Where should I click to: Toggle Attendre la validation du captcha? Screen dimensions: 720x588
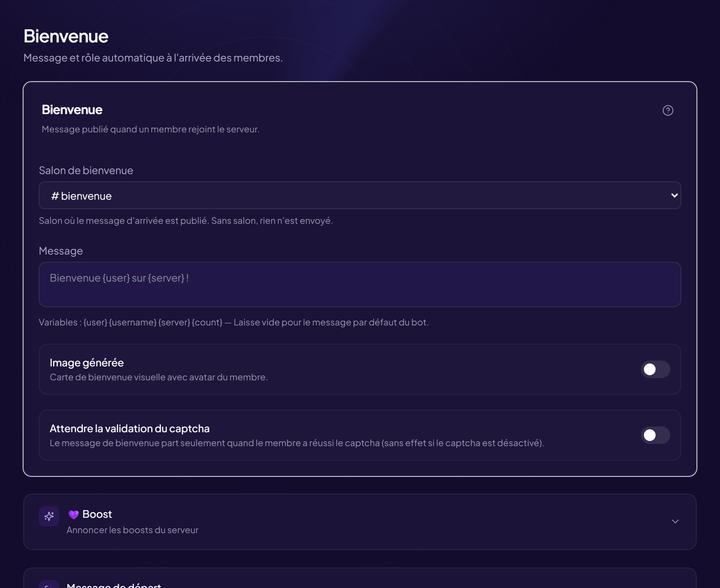click(x=655, y=435)
